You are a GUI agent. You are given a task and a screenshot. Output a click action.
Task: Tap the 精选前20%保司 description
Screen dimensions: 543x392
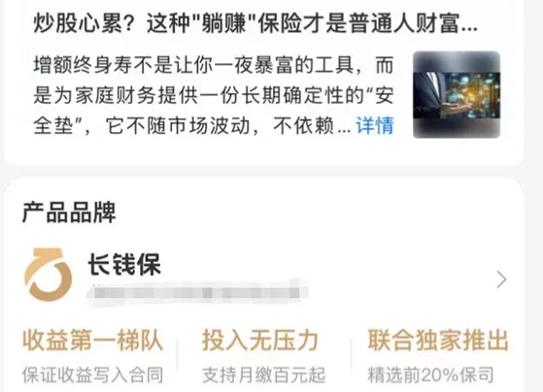(x=430, y=376)
